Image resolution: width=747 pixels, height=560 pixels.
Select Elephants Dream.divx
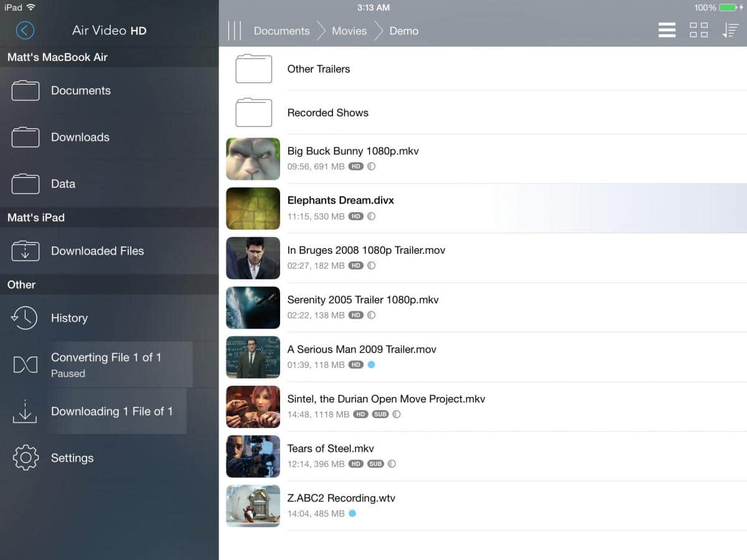pos(341,200)
